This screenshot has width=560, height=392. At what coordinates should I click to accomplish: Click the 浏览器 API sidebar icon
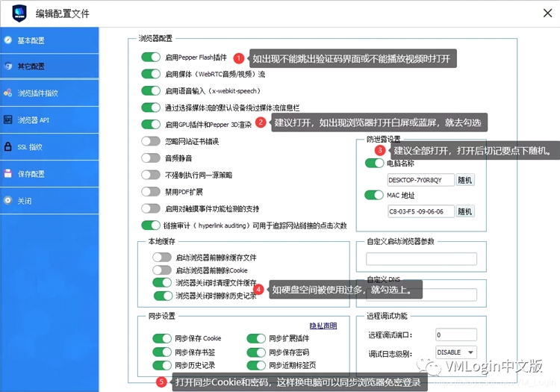[x=8, y=119]
